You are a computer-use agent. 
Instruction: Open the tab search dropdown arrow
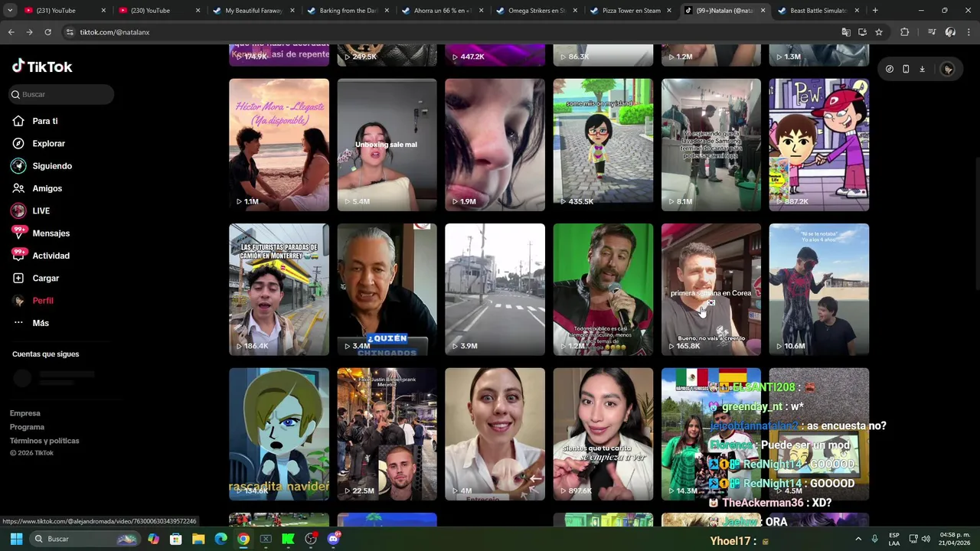click(10, 11)
